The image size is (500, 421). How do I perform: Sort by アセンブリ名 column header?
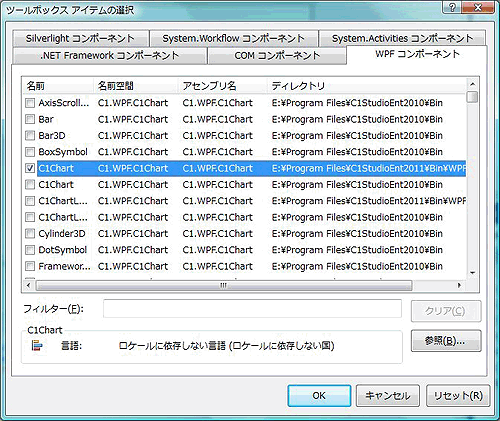[222, 86]
